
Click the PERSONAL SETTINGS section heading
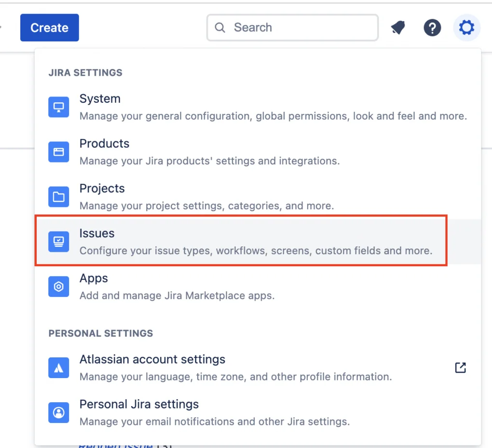(101, 333)
